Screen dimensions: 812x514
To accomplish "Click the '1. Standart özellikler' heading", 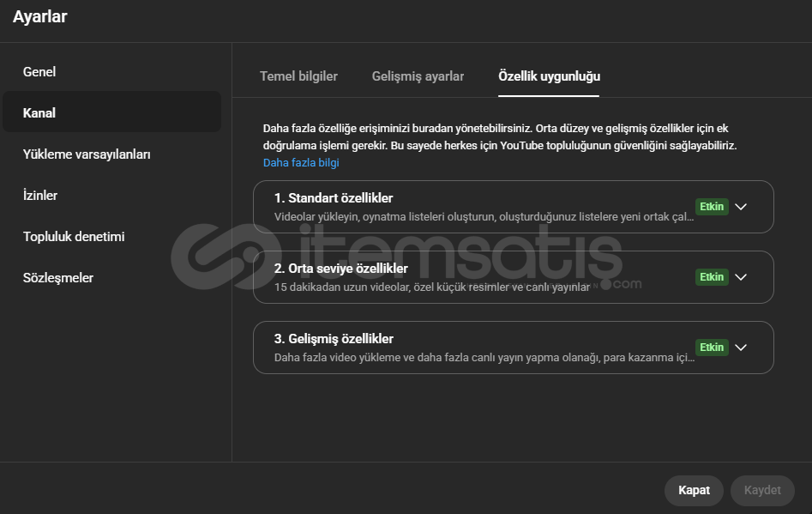I will tap(334, 198).
